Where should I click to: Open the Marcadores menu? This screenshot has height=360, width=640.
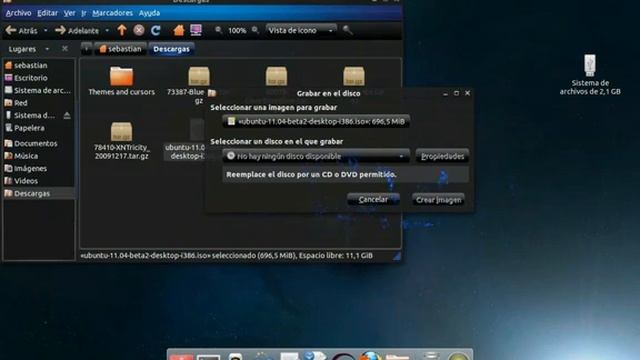(112, 13)
